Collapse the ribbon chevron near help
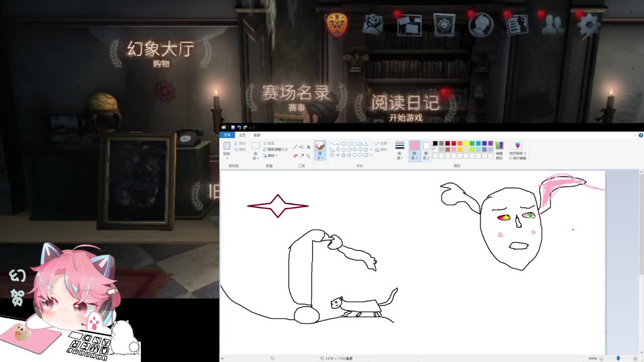 [x=634, y=135]
